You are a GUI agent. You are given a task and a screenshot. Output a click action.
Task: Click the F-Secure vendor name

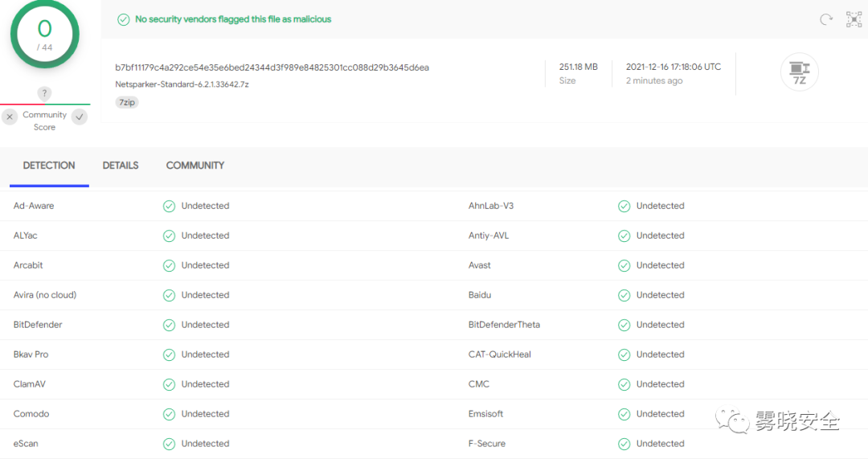coord(486,444)
